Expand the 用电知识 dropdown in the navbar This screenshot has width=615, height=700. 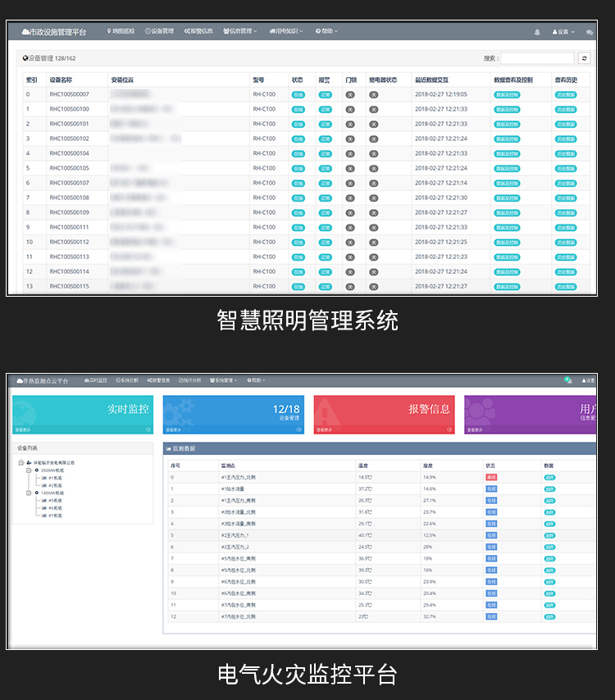coord(285,31)
